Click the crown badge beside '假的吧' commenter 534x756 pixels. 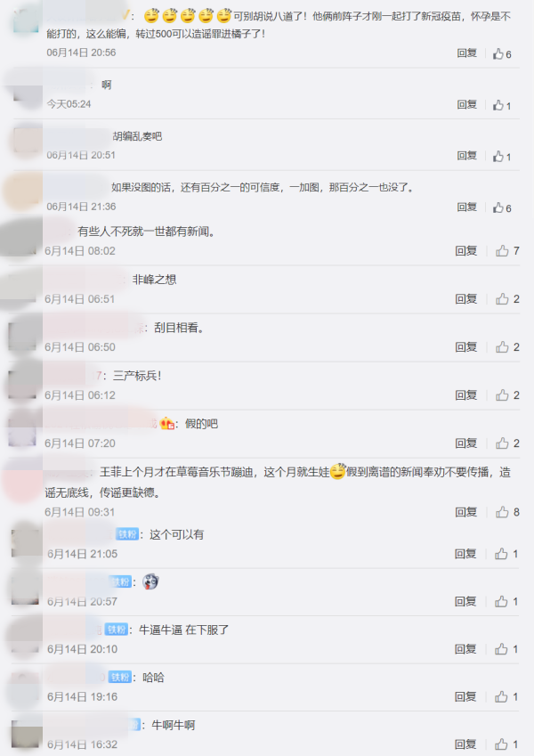(167, 424)
